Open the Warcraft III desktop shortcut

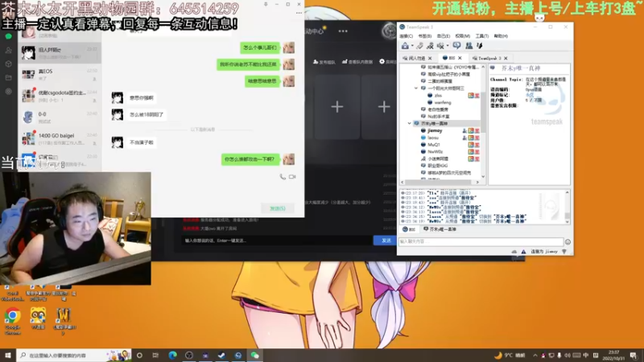coord(64,321)
